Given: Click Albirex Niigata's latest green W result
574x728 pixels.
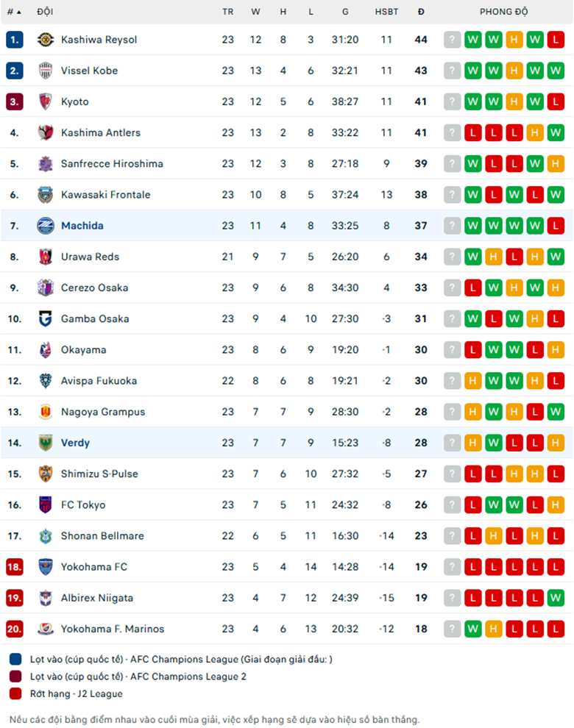Looking at the screenshot, I should (556, 598).
